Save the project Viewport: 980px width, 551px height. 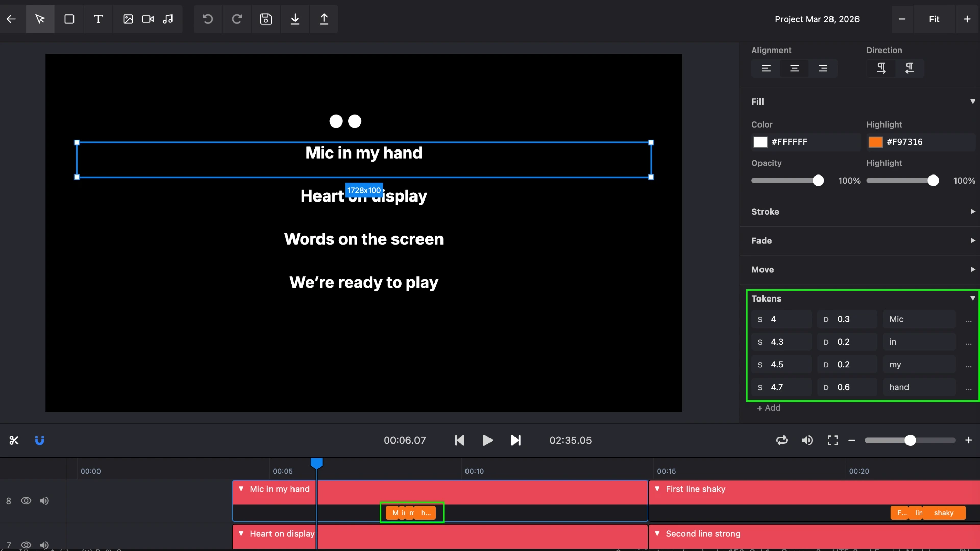click(266, 19)
